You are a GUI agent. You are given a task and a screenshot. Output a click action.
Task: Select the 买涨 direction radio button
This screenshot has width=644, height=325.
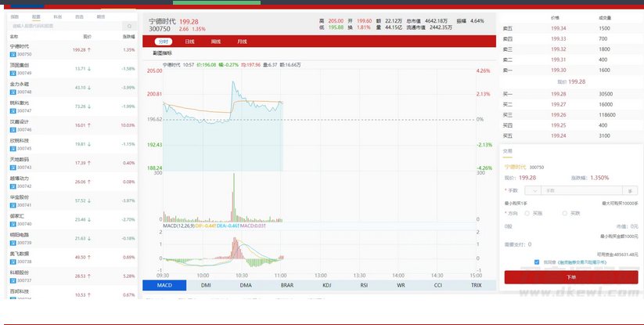click(527, 212)
